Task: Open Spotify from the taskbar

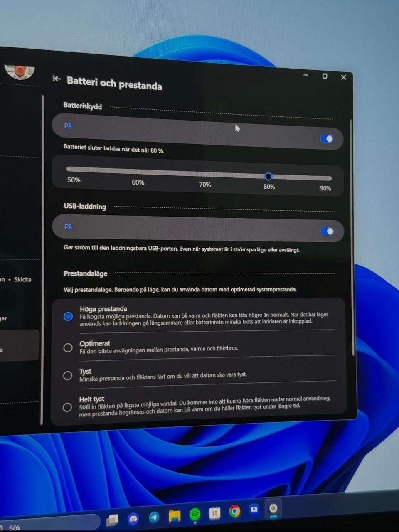Action: tap(195, 515)
